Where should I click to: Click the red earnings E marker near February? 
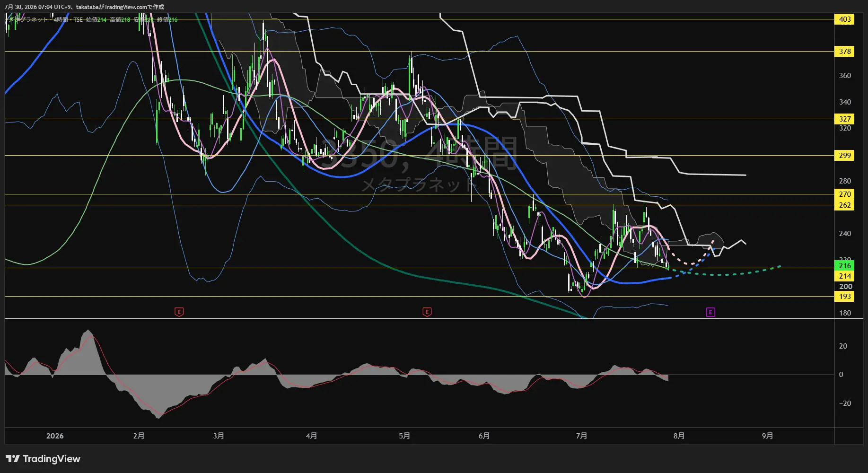(x=179, y=312)
